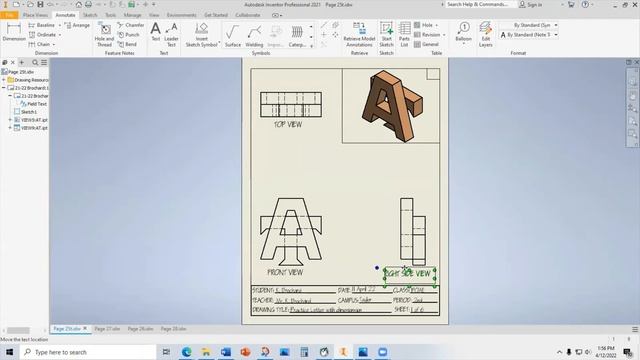Screen dimensions: 640x360
Task: Select Field Text in browser tree
Action: click(x=33, y=104)
